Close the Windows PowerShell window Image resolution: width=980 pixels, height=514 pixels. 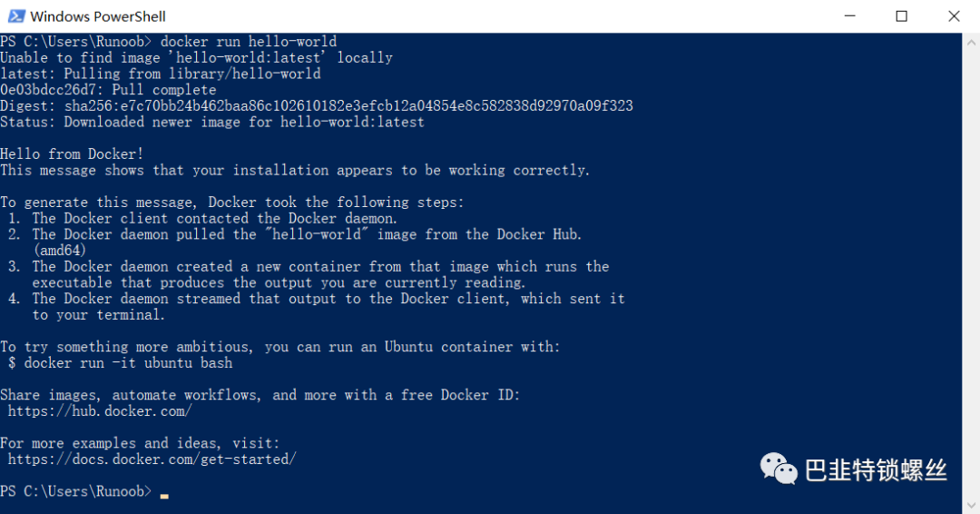954,16
